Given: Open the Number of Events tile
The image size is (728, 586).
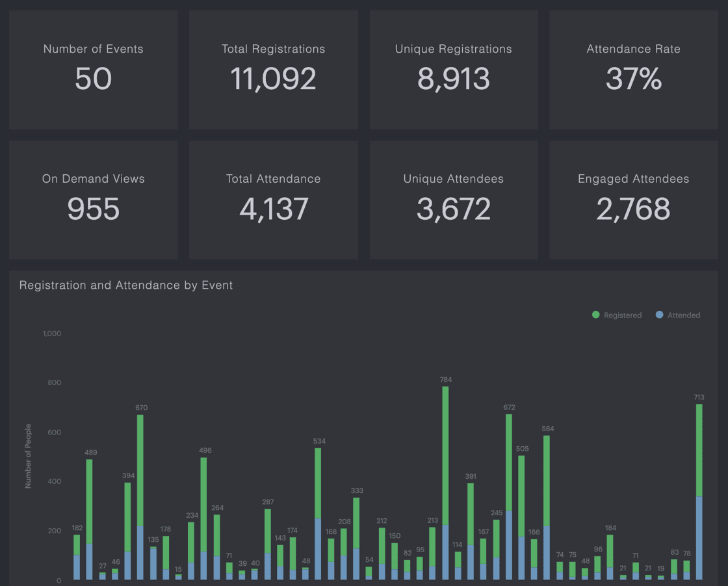Looking at the screenshot, I should [x=93, y=70].
